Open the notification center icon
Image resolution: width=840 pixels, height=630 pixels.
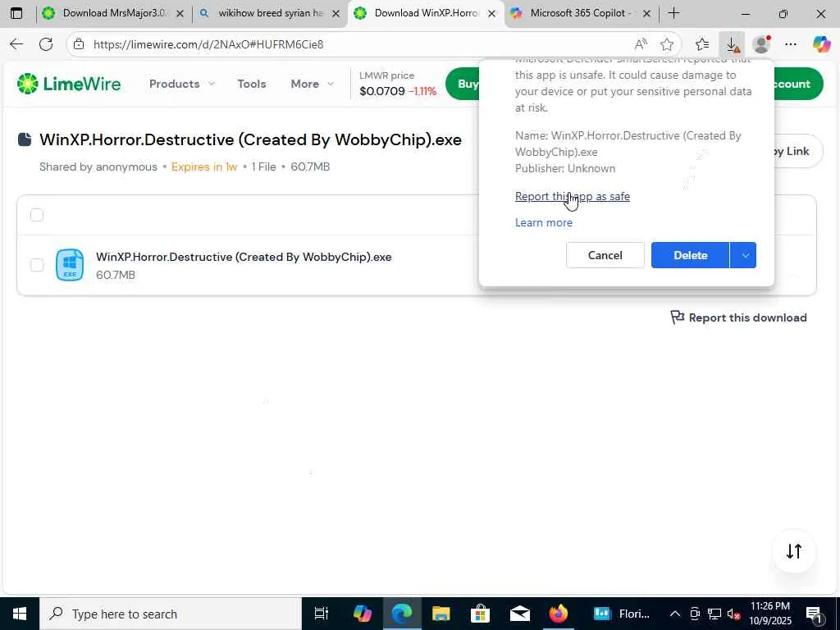(x=814, y=614)
